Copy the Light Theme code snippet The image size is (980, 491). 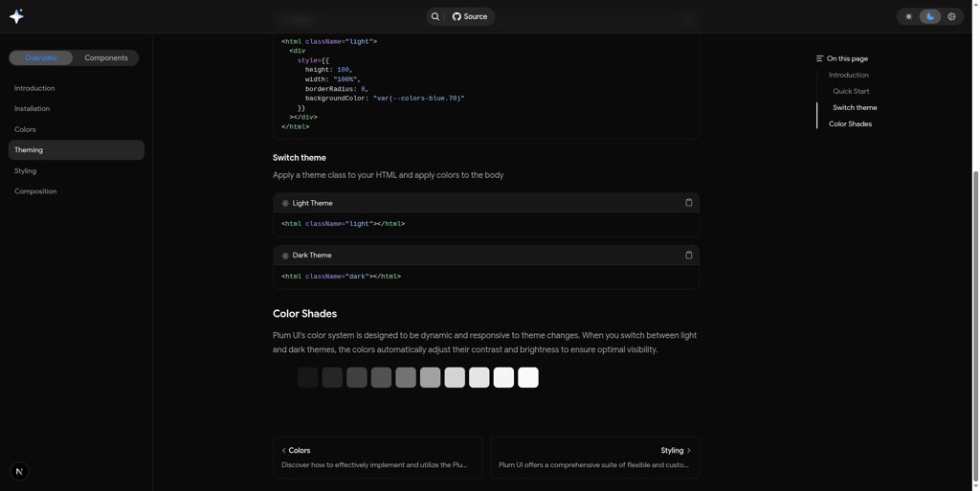click(x=689, y=202)
